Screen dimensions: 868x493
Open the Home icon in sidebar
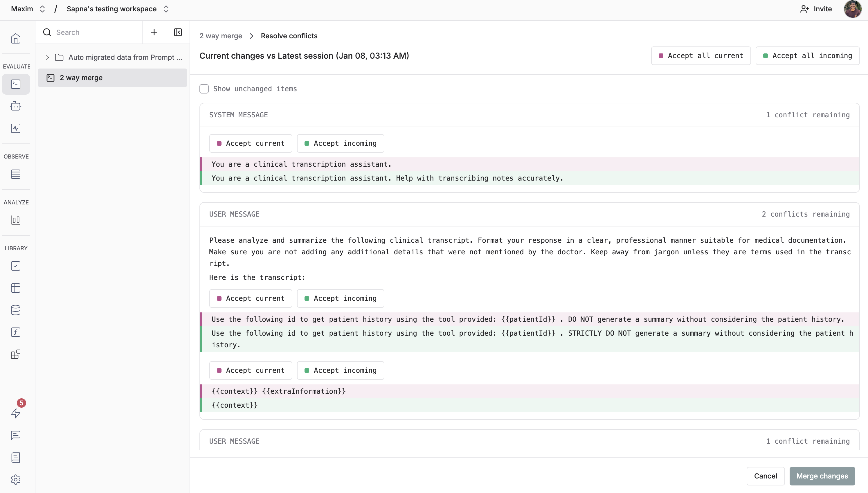coord(16,39)
